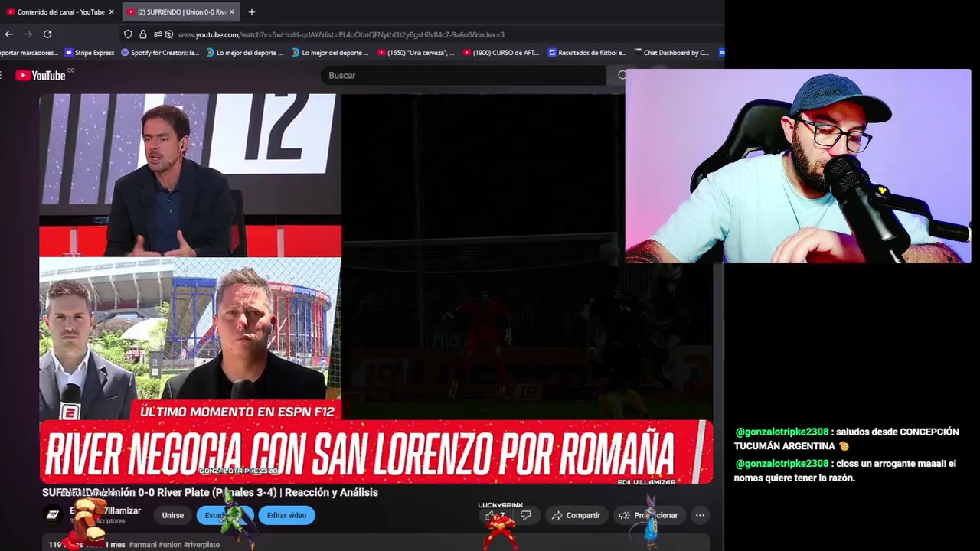Click the Editar video button
Screen dimensions: 980x551
click(286, 515)
